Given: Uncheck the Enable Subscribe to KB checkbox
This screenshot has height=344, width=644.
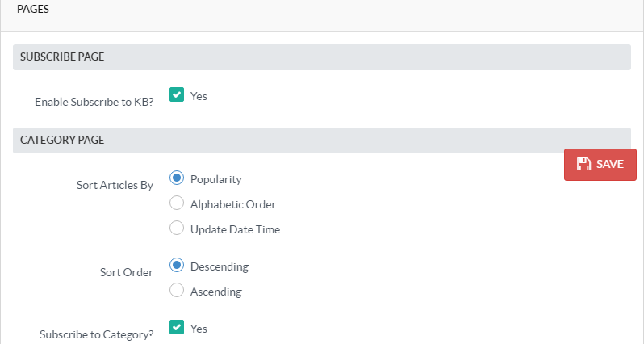Looking at the screenshot, I should [x=177, y=95].
